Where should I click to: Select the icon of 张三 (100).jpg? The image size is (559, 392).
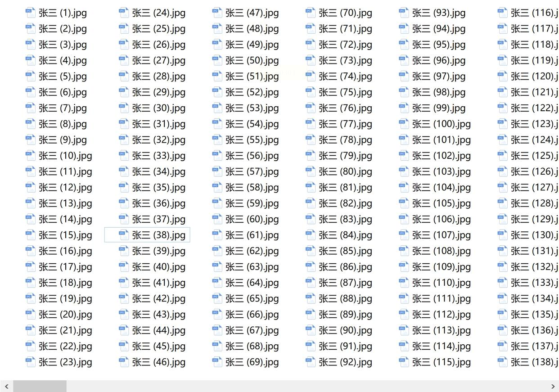pyautogui.click(x=404, y=123)
